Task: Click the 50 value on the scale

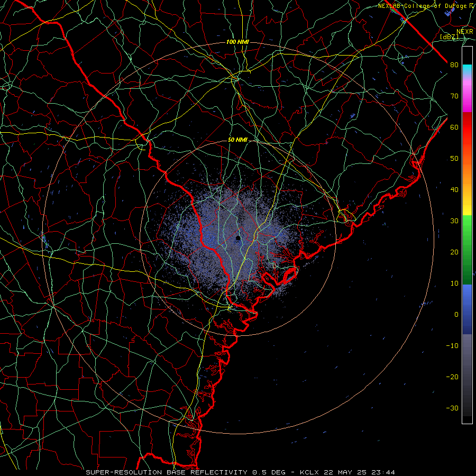Action: 454,159
